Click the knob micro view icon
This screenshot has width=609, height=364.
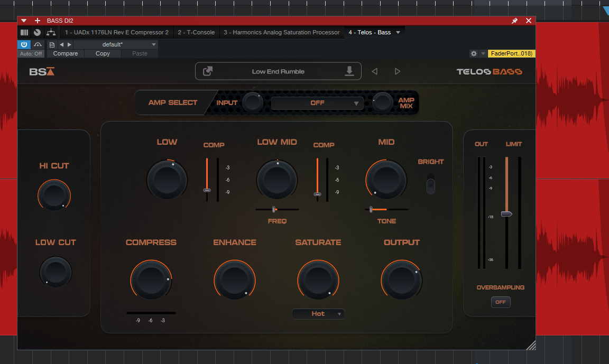36,32
